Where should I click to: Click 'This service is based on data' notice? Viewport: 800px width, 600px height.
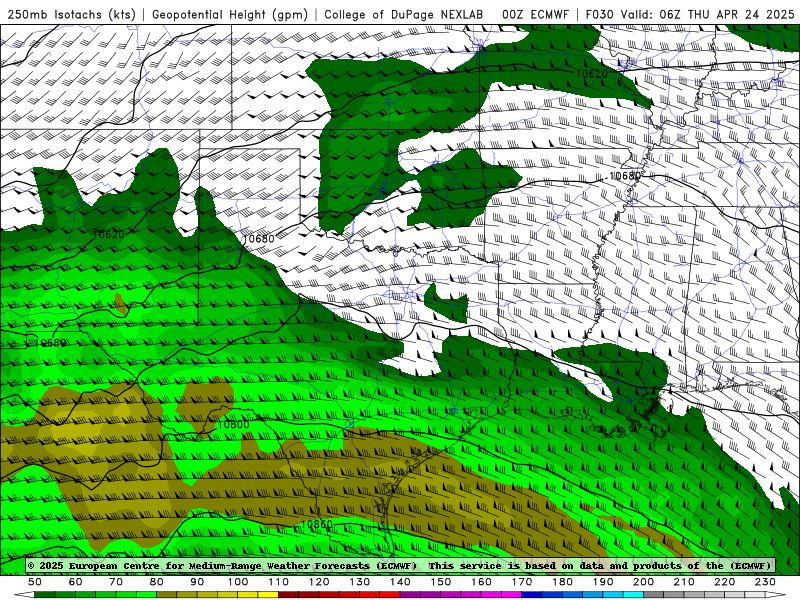click(x=503, y=565)
